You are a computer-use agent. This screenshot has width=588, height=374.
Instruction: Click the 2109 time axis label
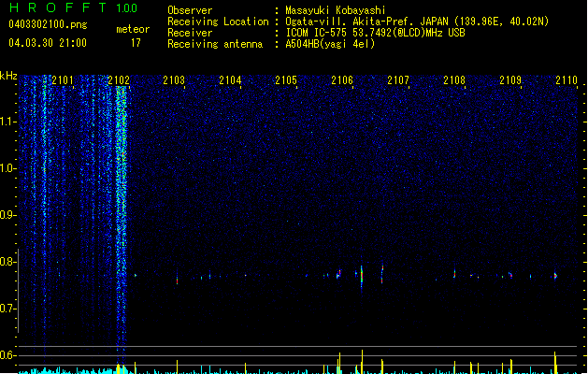[510, 80]
